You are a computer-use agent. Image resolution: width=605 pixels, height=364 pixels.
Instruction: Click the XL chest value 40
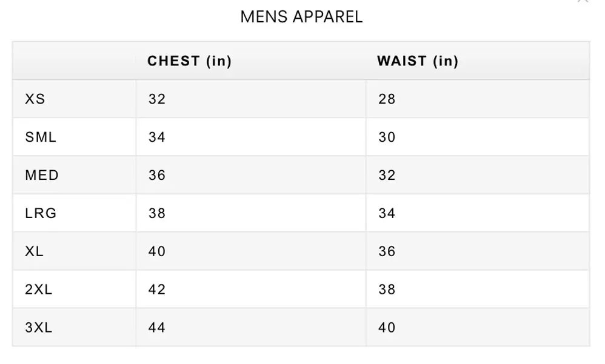coord(157,251)
